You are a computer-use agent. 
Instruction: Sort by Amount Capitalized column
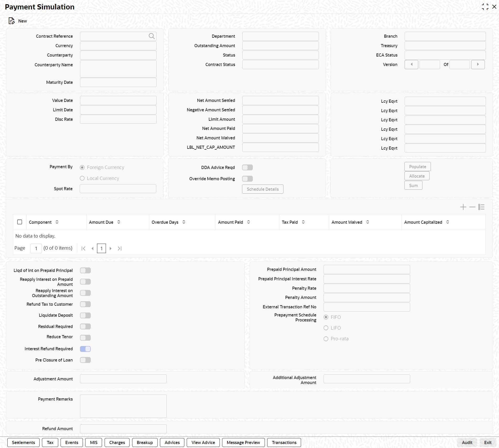(x=448, y=222)
